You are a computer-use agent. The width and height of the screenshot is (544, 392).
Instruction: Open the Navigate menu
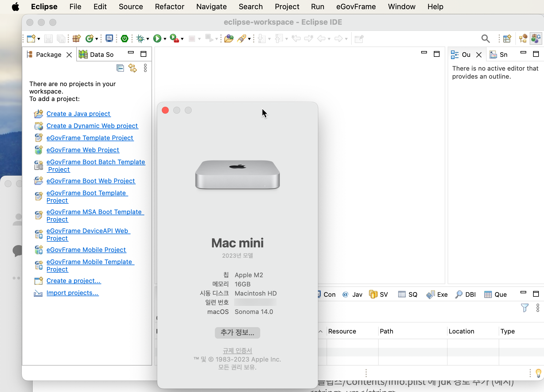(x=211, y=7)
